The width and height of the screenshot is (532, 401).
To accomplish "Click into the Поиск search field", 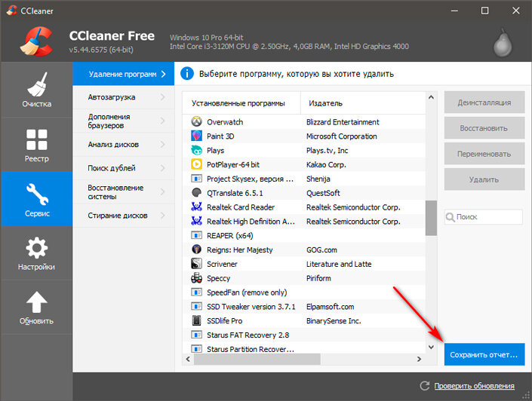I will click(x=484, y=217).
